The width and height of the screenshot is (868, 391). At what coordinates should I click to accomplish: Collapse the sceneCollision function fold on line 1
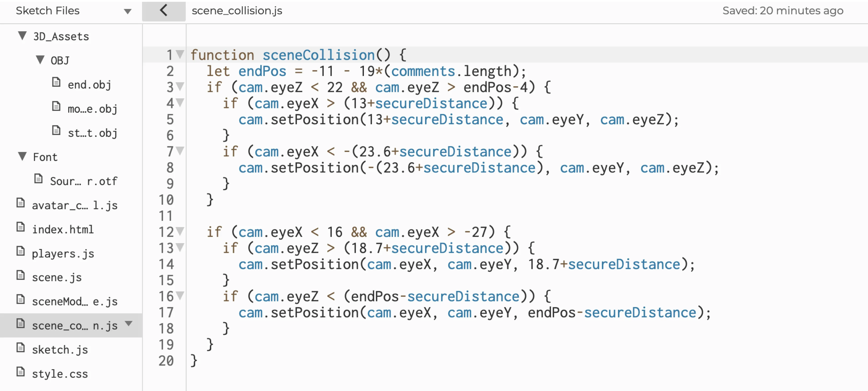coord(180,54)
